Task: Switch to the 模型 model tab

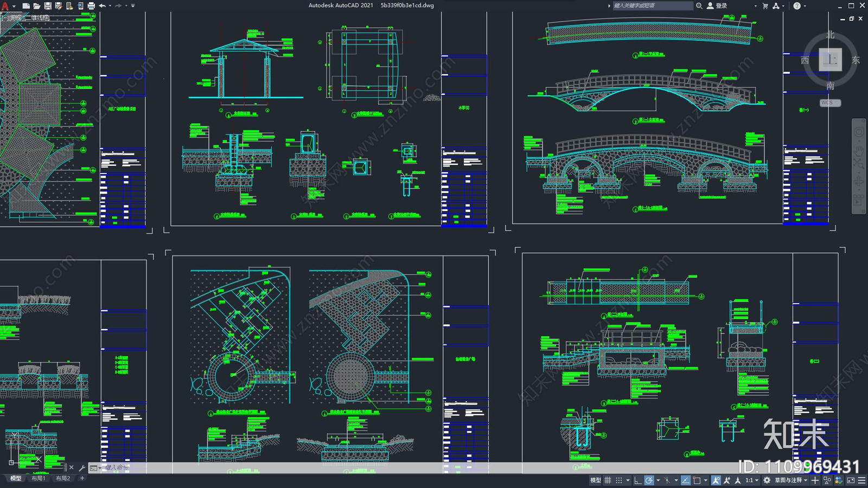Action: point(16,478)
